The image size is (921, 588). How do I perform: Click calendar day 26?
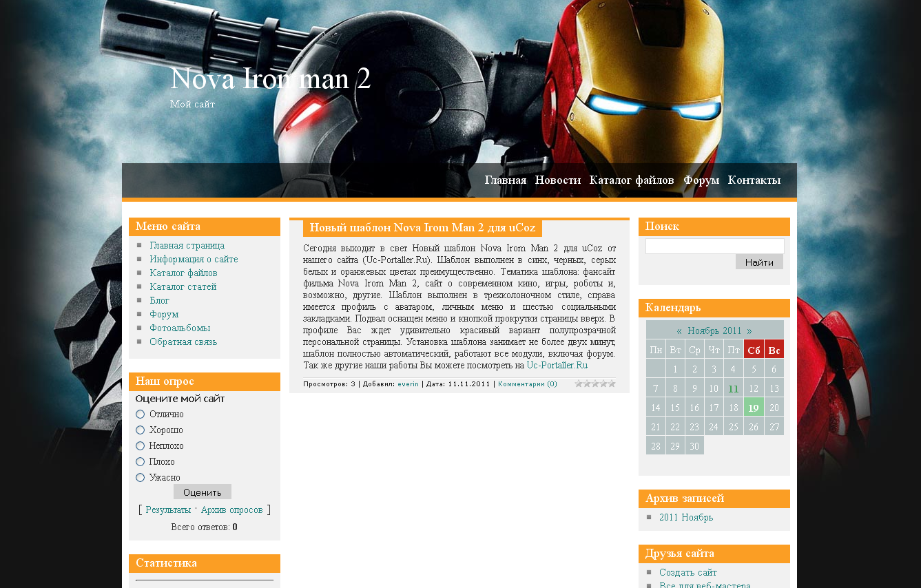754,427
